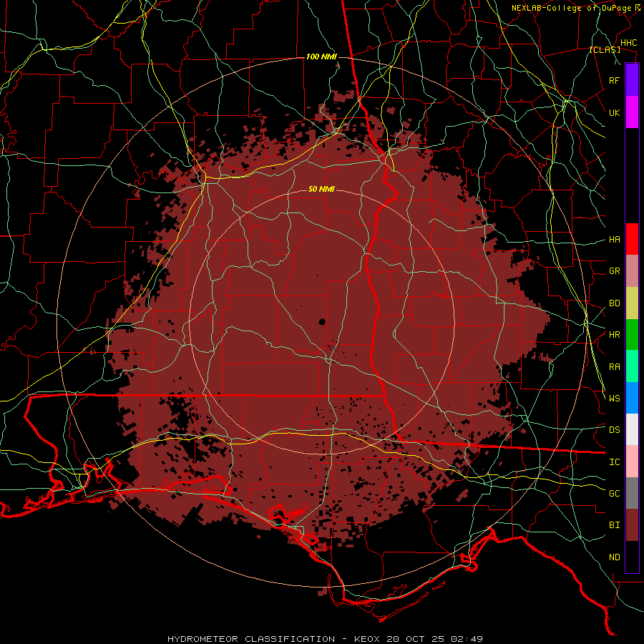
Task: Click the IC light-pink legend swatch
Action: [x=632, y=462]
